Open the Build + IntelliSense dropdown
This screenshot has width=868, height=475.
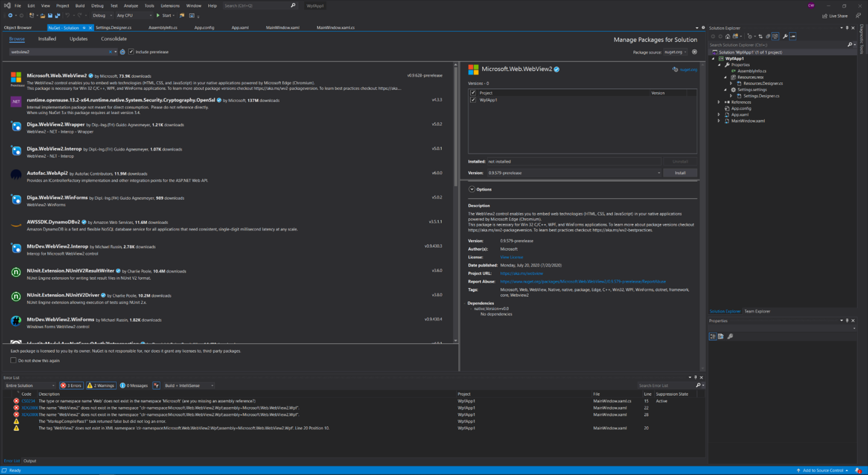pyautogui.click(x=189, y=386)
